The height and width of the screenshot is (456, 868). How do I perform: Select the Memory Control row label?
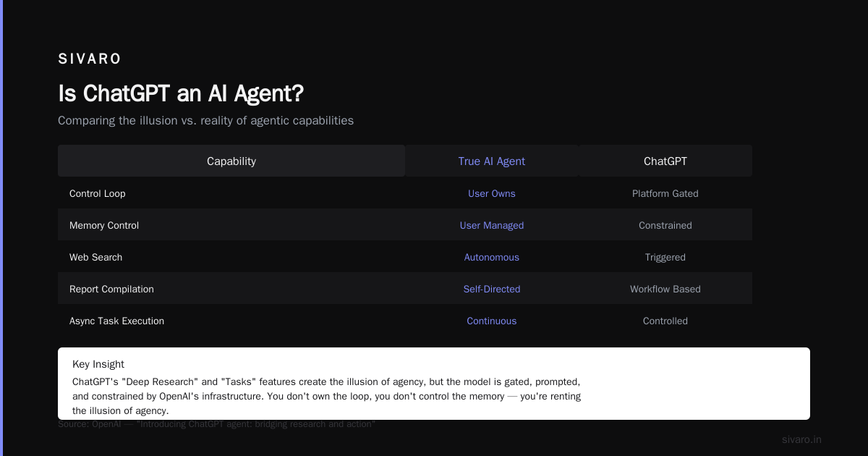104,225
